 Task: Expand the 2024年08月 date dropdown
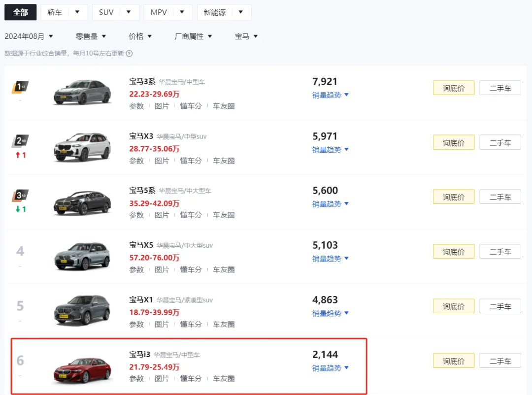tap(29, 36)
